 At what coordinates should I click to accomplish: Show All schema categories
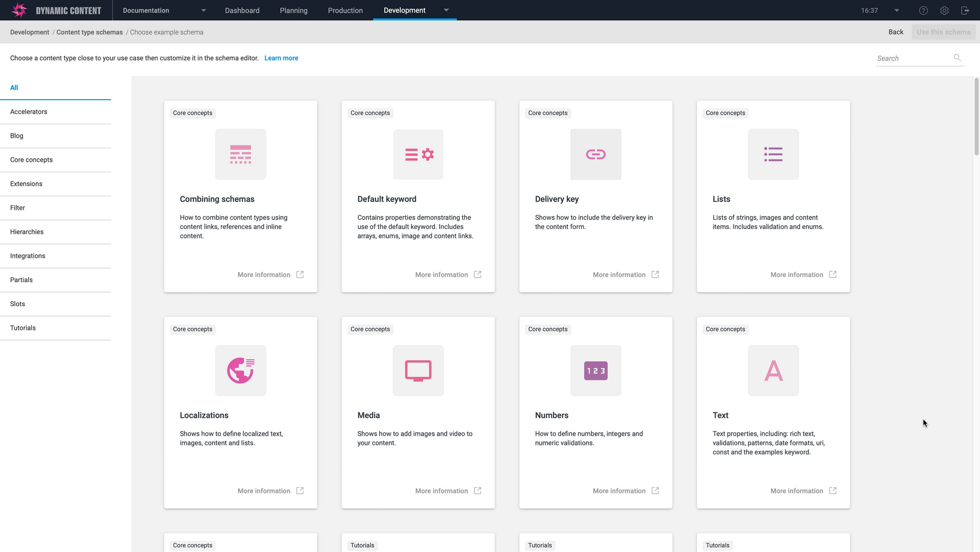[x=55, y=88]
